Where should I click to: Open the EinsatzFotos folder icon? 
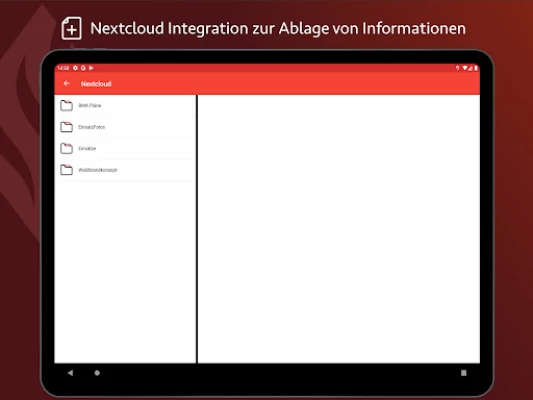pos(66,127)
